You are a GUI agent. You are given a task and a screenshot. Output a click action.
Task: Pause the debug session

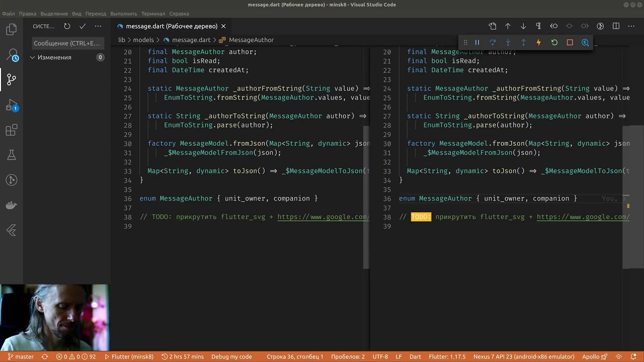click(477, 43)
